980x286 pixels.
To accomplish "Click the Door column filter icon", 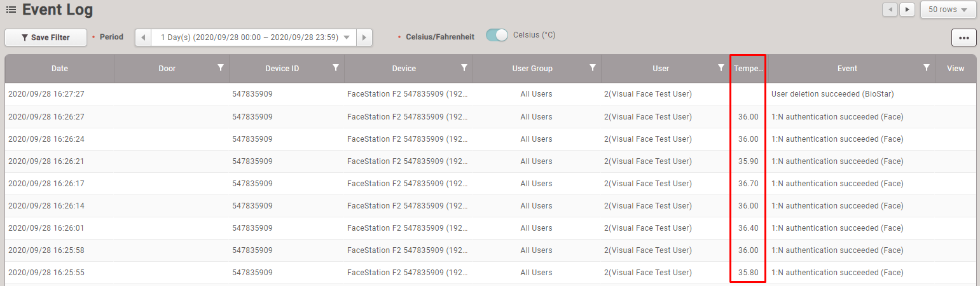I will [221, 68].
